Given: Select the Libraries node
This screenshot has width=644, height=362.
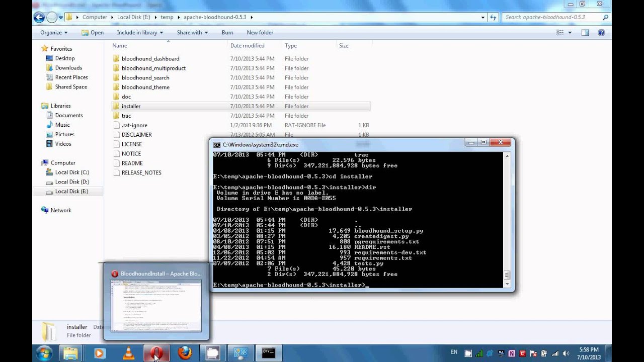Looking at the screenshot, I should pos(60,106).
